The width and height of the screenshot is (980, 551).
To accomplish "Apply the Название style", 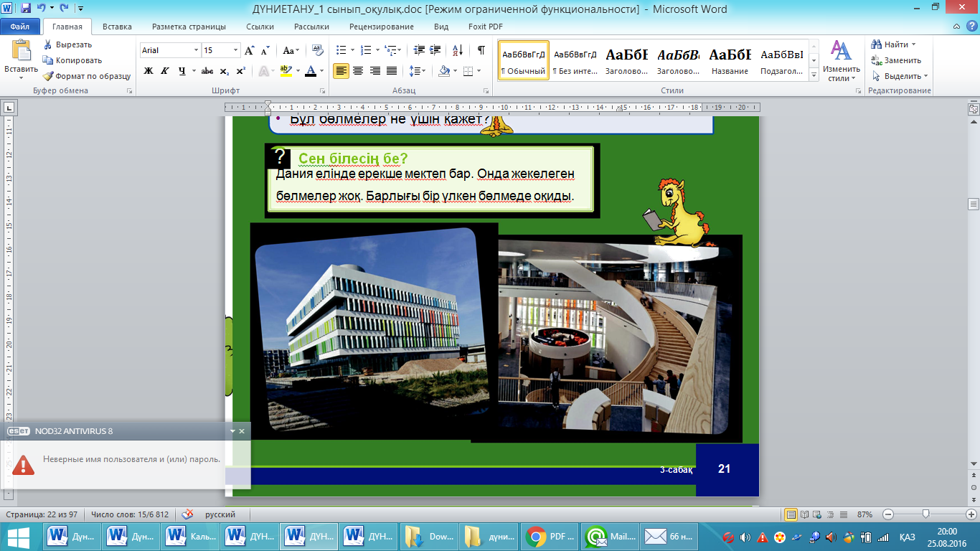I will pos(730,60).
